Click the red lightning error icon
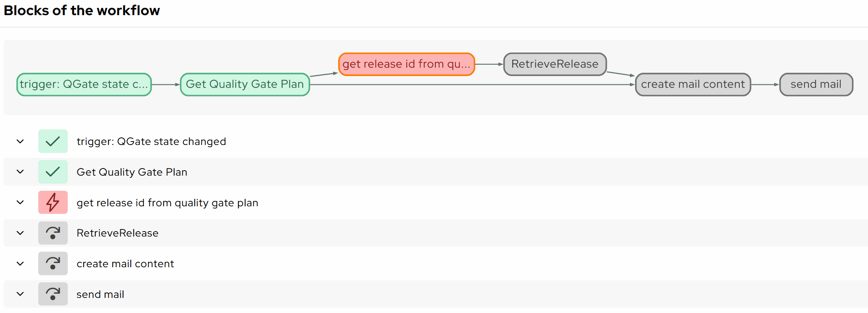868x313 pixels. [53, 203]
